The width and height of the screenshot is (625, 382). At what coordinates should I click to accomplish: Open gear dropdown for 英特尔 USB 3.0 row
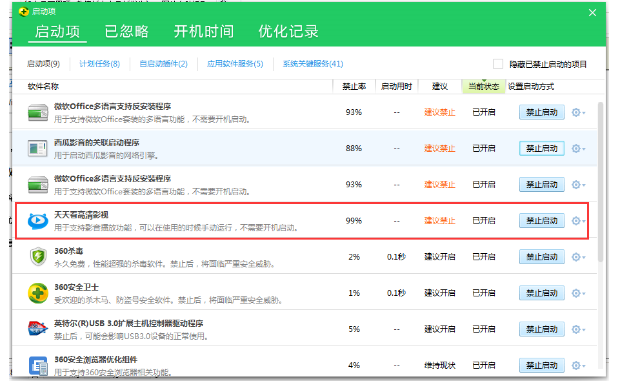tap(578, 329)
